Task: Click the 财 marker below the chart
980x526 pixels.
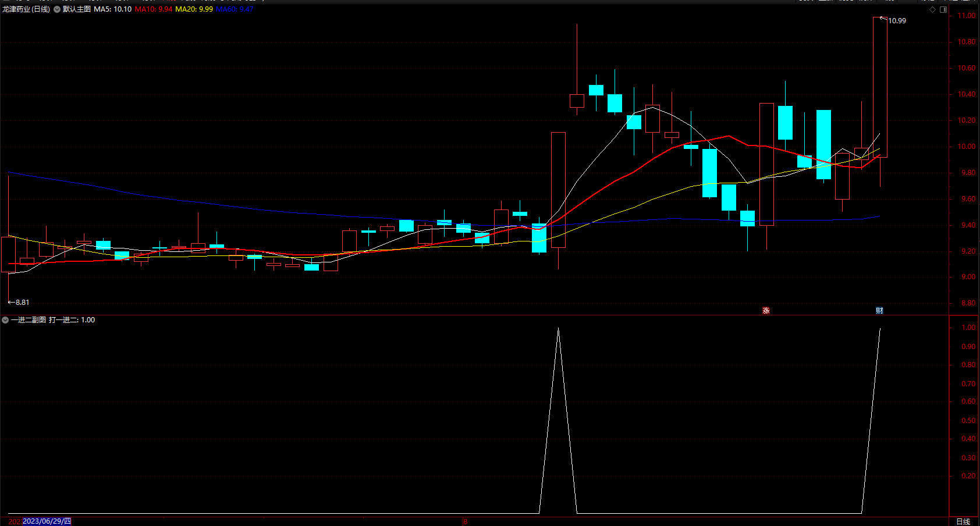Action: coord(879,311)
